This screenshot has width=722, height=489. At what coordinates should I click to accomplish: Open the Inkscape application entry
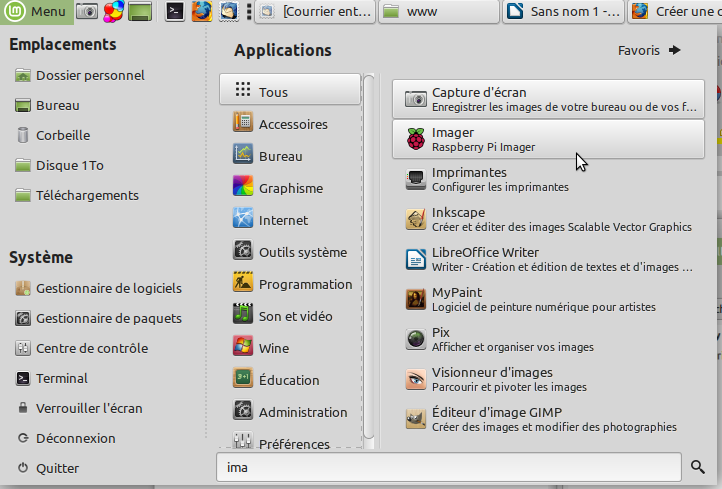point(548,219)
